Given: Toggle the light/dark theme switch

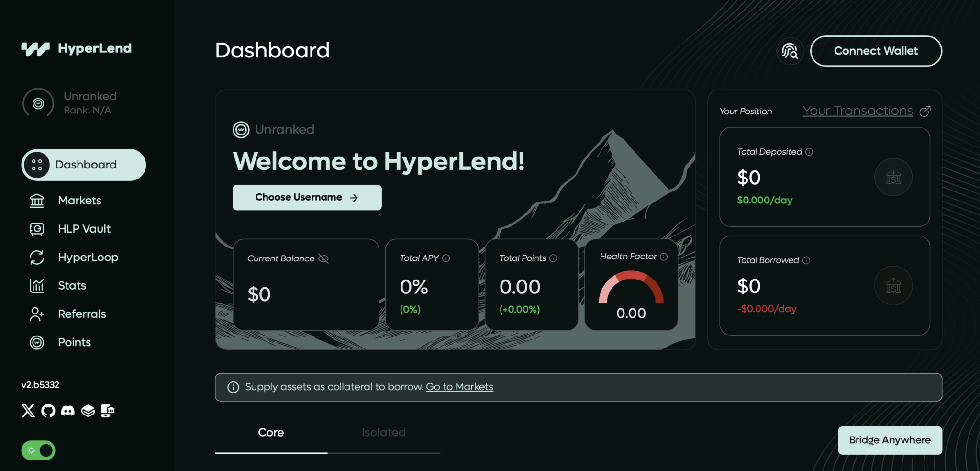Looking at the screenshot, I should click(x=38, y=450).
